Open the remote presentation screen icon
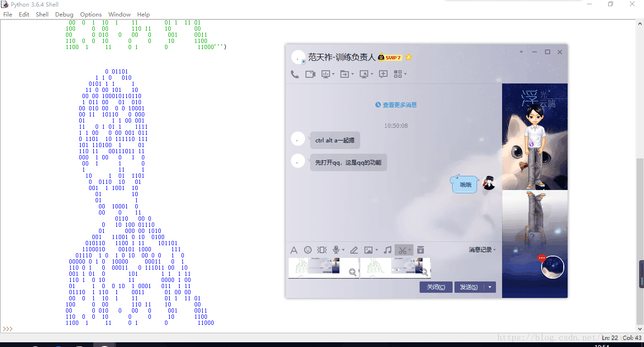Screen dimensions: 644x347 tap(326, 74)
